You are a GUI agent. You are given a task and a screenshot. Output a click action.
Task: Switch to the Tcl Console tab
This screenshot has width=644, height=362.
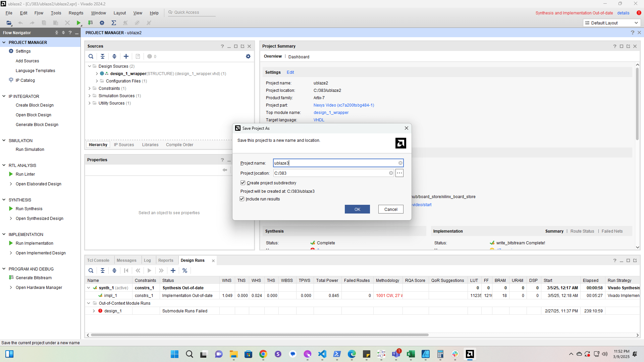point(98,260)
